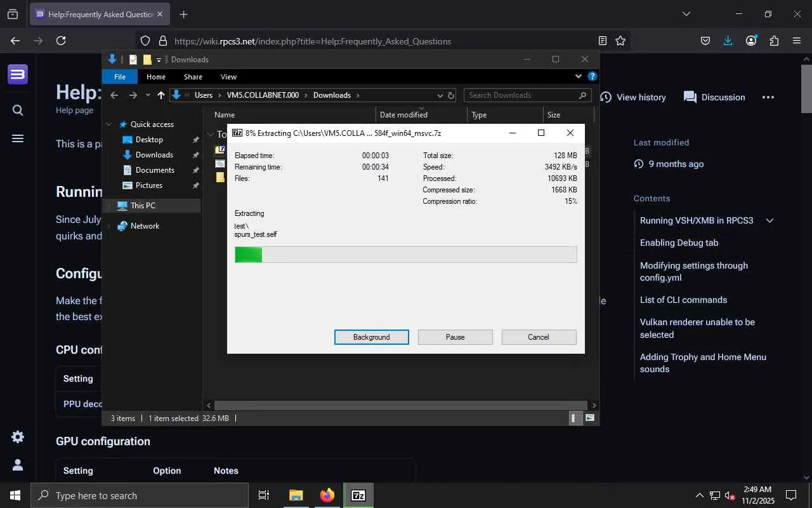
Task: Open the Home ribbon tab in Explorer
Action: click(x=156, y=77)
